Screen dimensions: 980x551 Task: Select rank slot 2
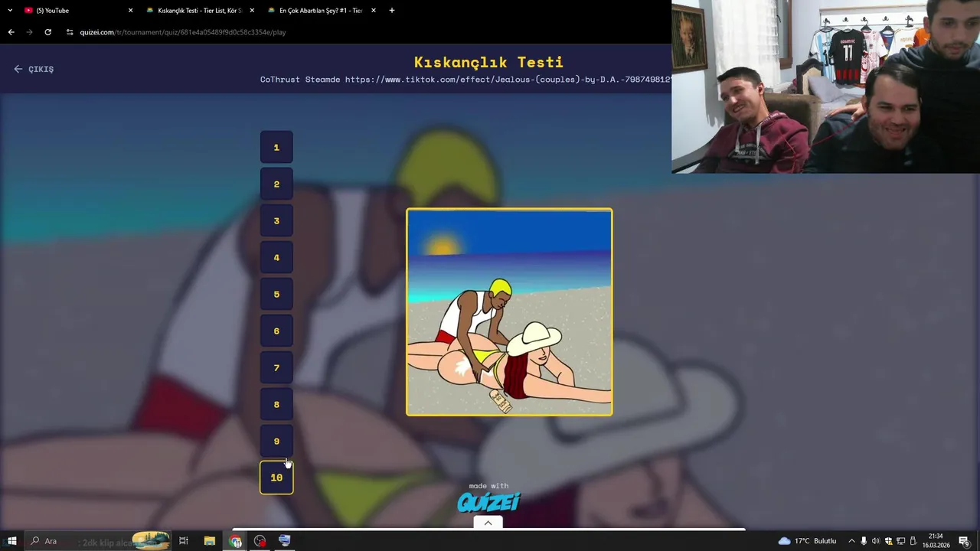coord(276,184)
